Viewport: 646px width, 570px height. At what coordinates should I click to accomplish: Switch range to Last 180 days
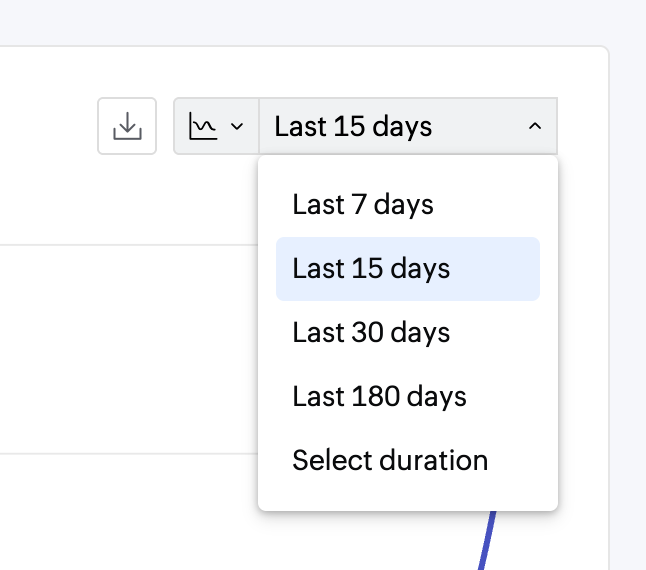tap(379, 397)
